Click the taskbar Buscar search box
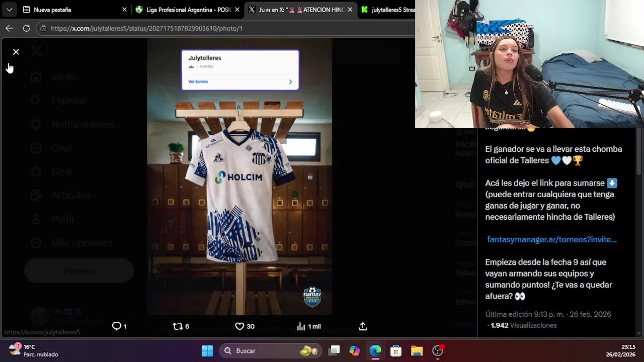The height and width of the screenshot is (362, 644). 272,351
